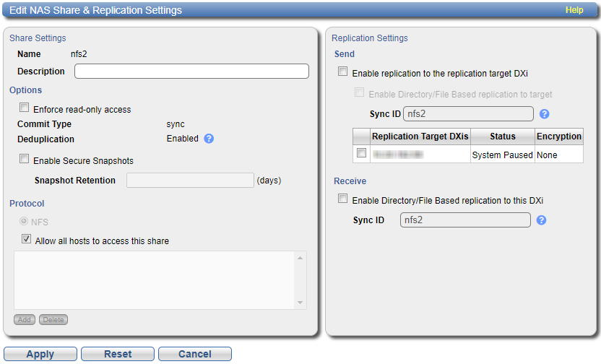The height and width of the screenshot is (364, 601).
Task: Click the Status column header
Action: pos(502,136)
